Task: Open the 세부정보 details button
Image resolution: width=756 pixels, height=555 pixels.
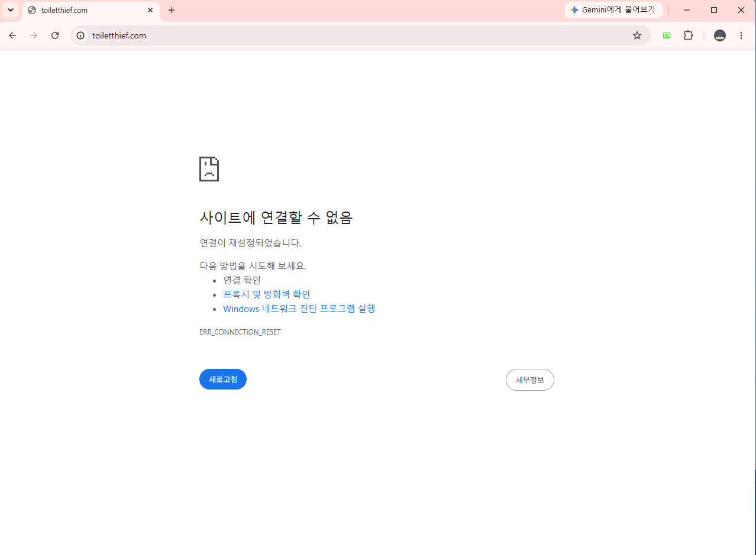Action: pos(530,380)
